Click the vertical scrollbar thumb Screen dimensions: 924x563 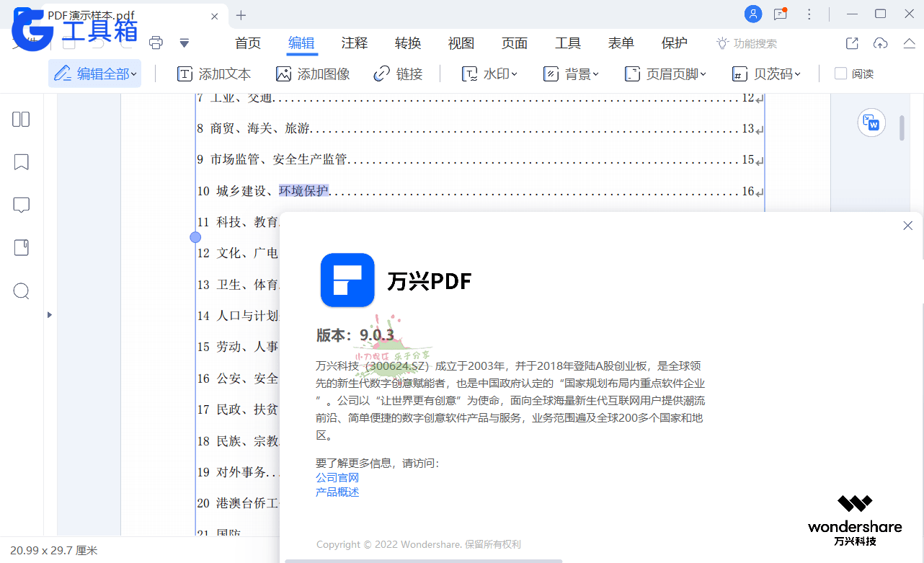[902, 128]
